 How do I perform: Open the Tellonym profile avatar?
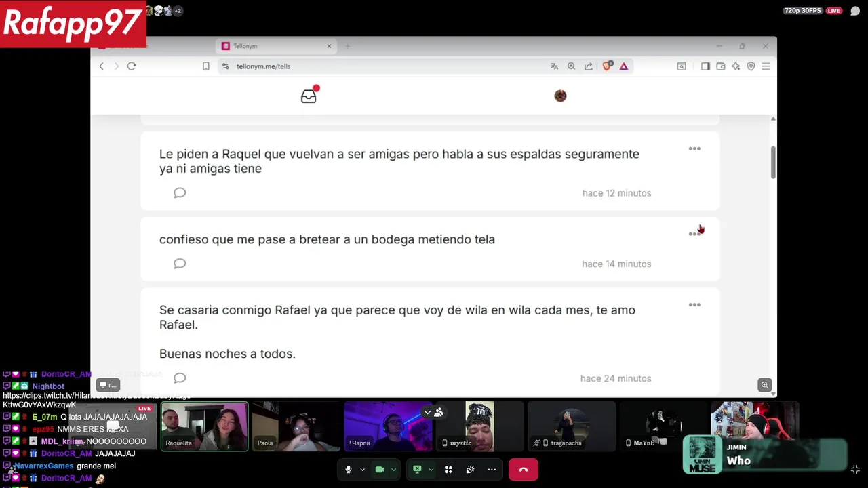point(560,96)
